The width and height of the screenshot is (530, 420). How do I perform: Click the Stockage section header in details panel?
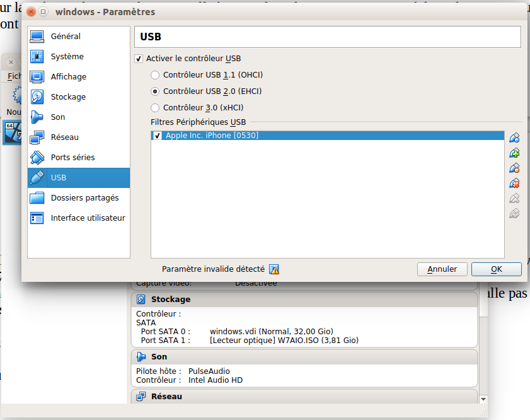170,300
